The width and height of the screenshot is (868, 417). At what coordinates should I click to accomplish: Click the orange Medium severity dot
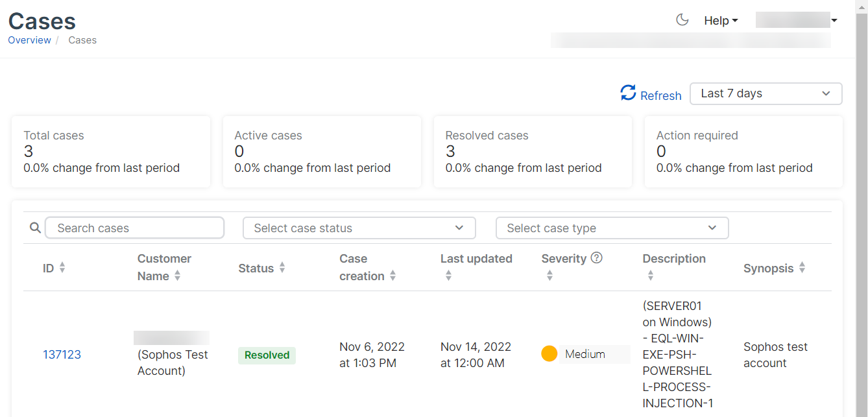pyautogui.click(x=549, y=354)
